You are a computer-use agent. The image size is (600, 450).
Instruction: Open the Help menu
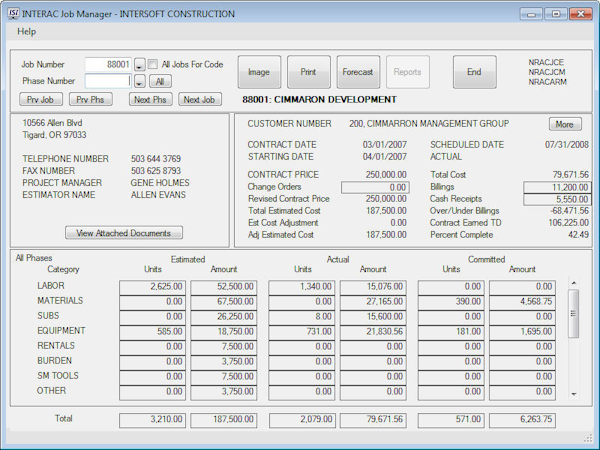(x=27, y=32)
